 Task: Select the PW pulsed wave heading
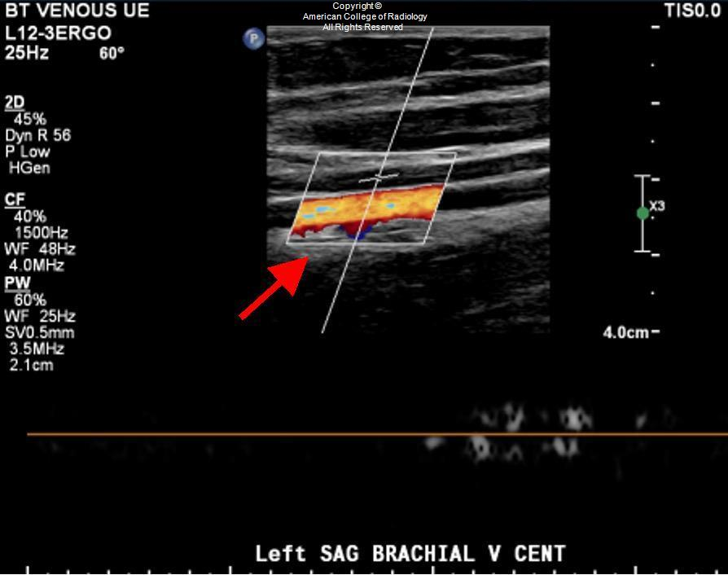point(18,283)
